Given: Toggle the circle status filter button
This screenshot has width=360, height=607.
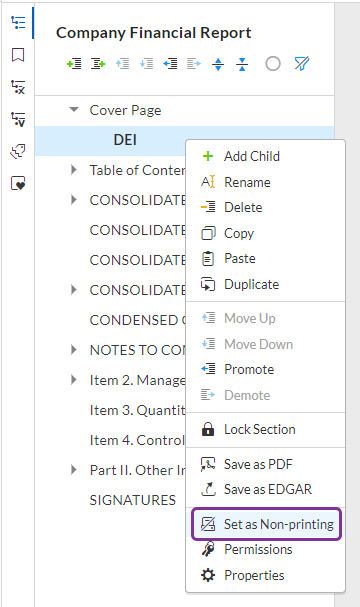Looking at the screenshot, I should 273,63.
